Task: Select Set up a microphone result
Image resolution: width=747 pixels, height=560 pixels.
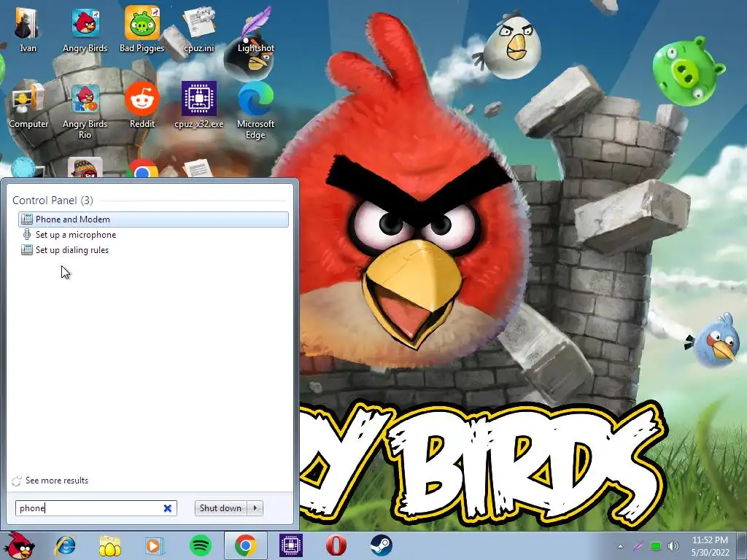Action: (x=153, y=235)
